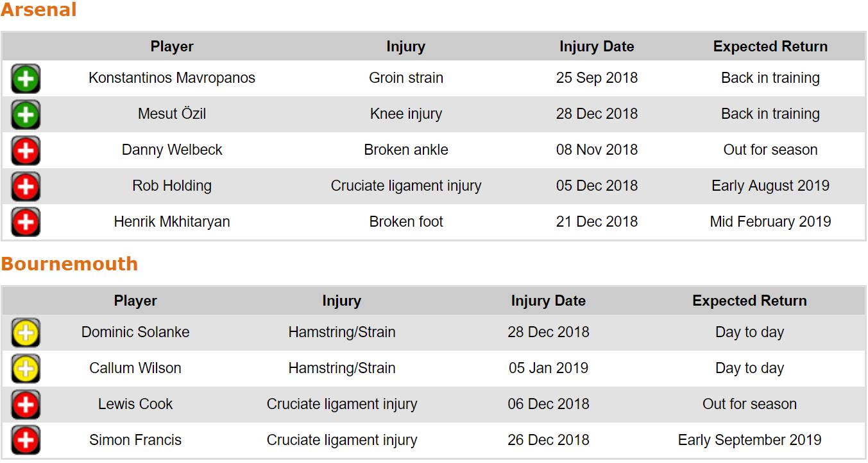The width and height of the screenshot is (868, 463).
Task: Click Rob Holding's Early August 2019 return date
Action: click(x=770, y=186)
